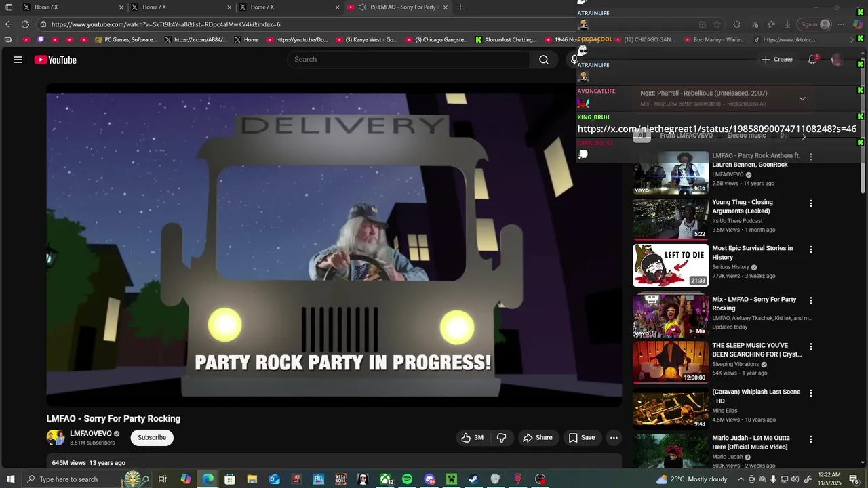Viewport: 868px width, 488px height.
Task: Open (Caravan) Whiplash Last Scene title
Action: (x=756, y=396)
